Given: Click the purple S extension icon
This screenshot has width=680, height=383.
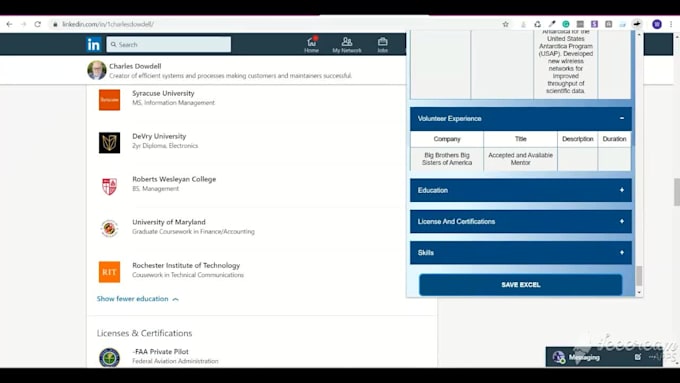Looking at the screenshot, I should coord(594,24).
